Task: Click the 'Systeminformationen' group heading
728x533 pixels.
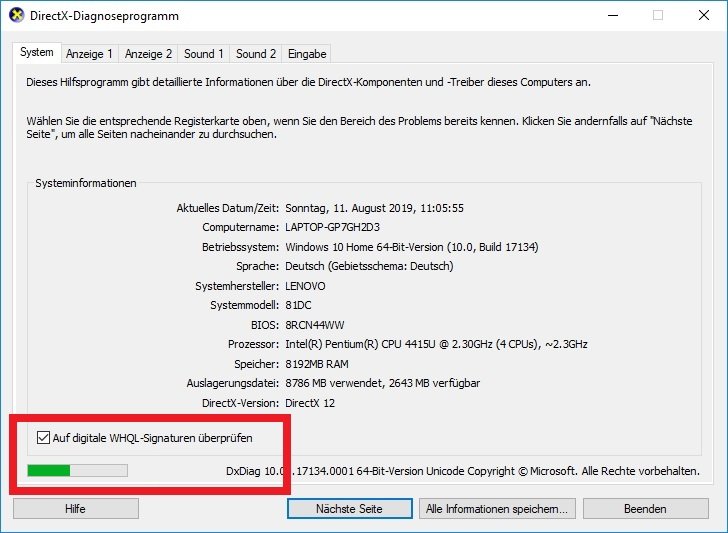Action: (x=86, y=183)
